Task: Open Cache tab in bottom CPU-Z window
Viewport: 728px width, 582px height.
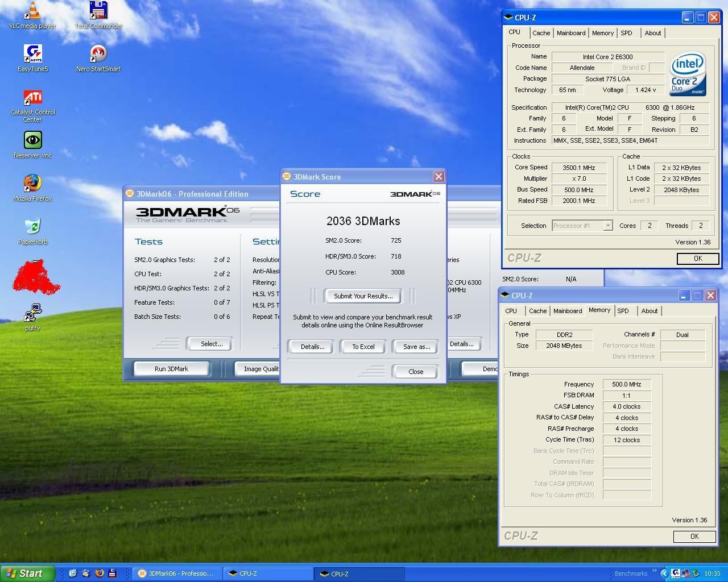Action: [537, 311]
